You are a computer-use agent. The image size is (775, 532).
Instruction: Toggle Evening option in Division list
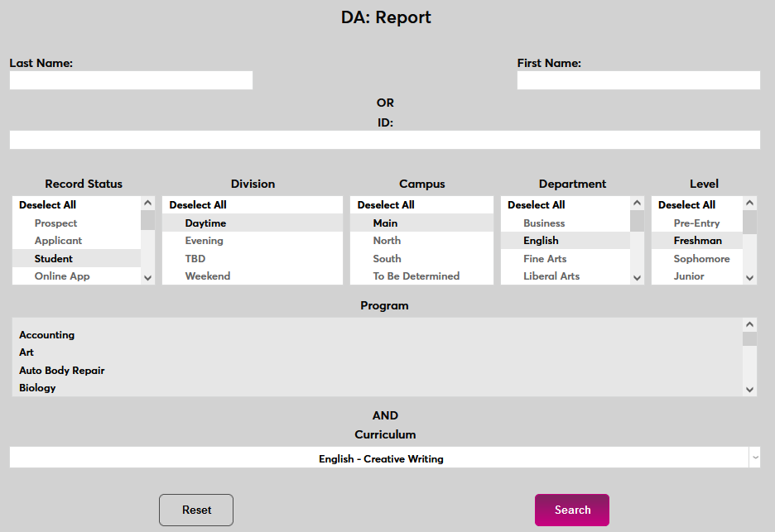[204, 241]
